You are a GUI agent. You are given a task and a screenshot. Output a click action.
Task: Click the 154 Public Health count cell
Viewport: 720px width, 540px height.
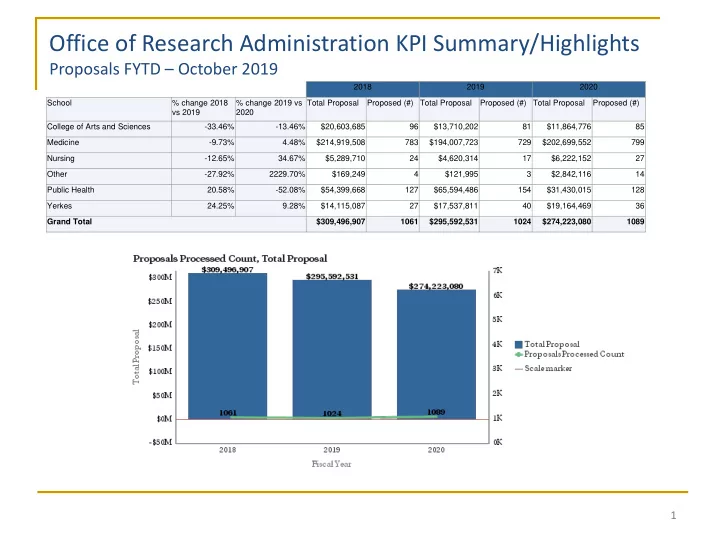[x=506, y=190]
